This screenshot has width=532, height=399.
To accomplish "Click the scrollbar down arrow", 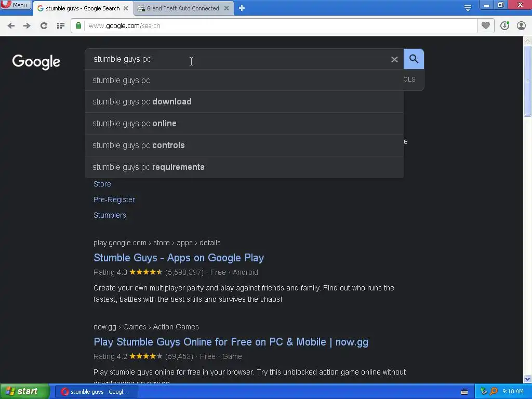I will pos(527,379).
